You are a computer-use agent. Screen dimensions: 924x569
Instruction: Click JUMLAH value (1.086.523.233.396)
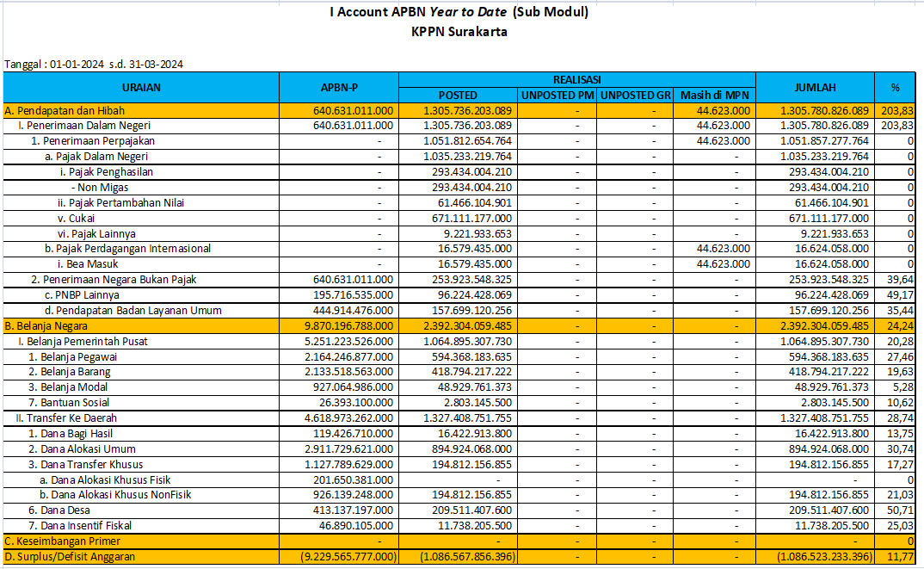pyautogui.click(x=824, y=557)
